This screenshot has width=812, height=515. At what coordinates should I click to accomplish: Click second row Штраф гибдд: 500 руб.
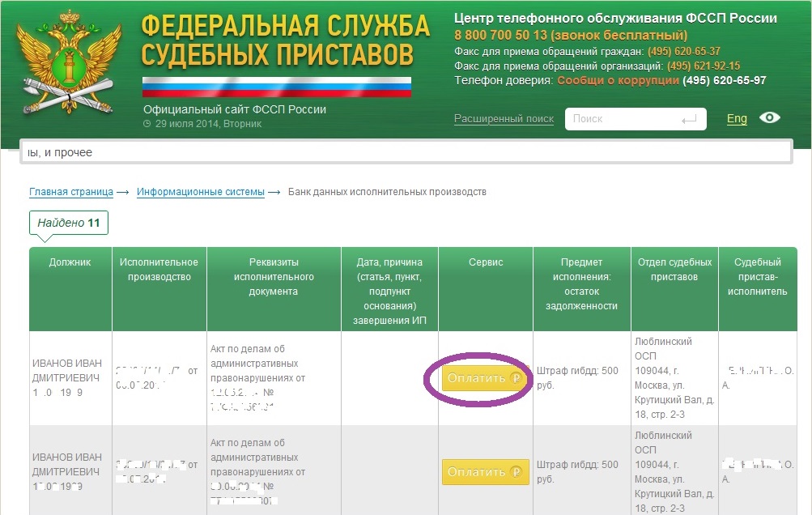click(x=577, y=472)
